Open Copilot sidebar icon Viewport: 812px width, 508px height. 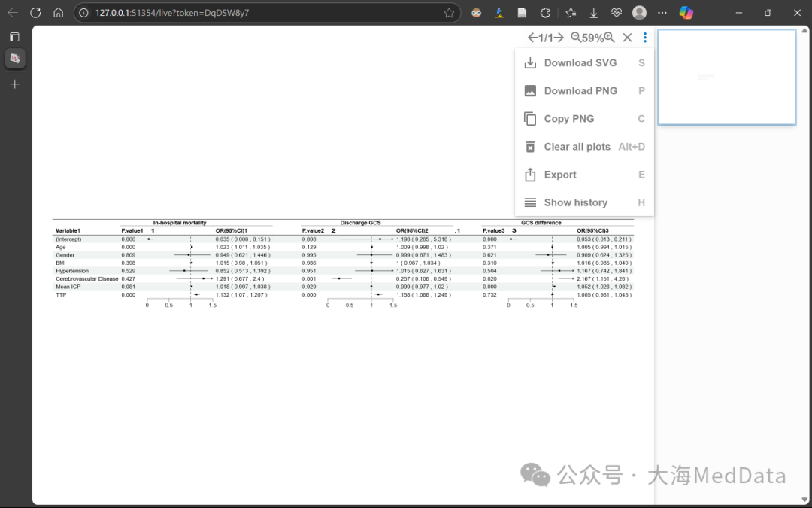tap(686, 13)
